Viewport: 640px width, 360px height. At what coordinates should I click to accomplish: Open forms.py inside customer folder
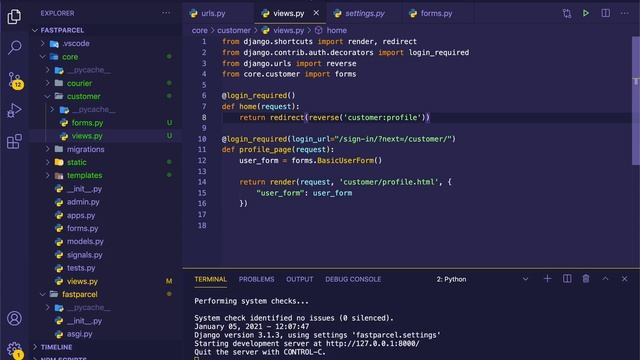click(x=87, y=123)
